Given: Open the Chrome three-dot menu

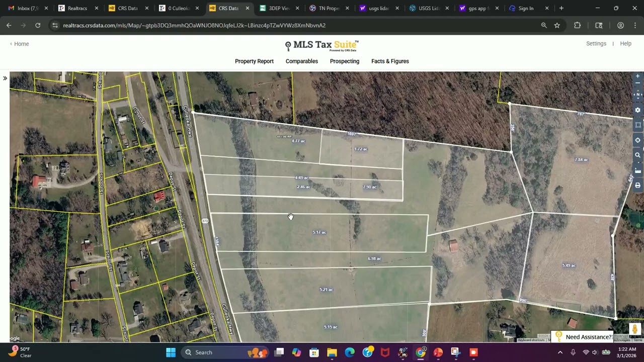Looking at the screenshot, I should pyautogui.click(x=635, y=25).
